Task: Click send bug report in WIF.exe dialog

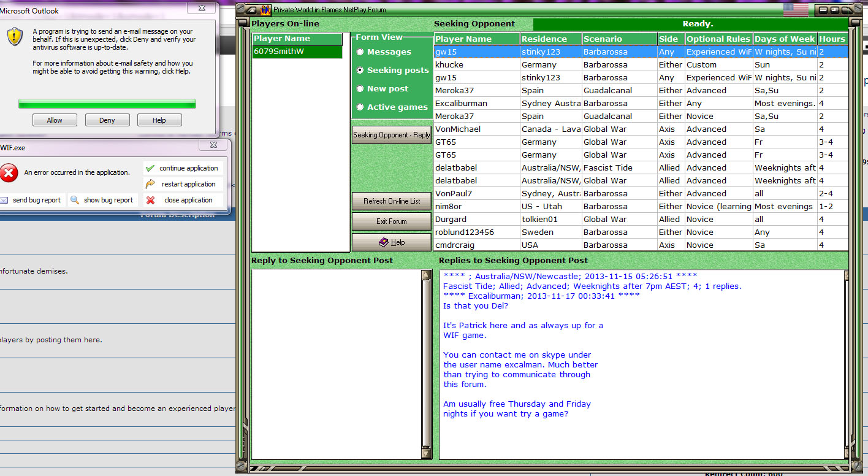Action: [x=31, y=200]
